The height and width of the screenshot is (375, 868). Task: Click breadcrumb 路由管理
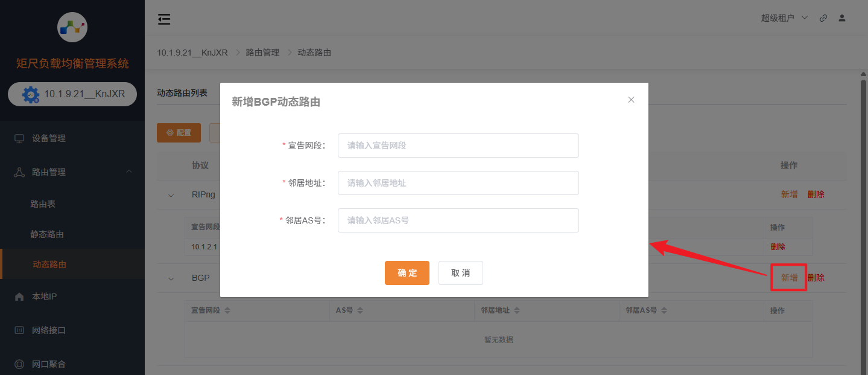point(263,53)
